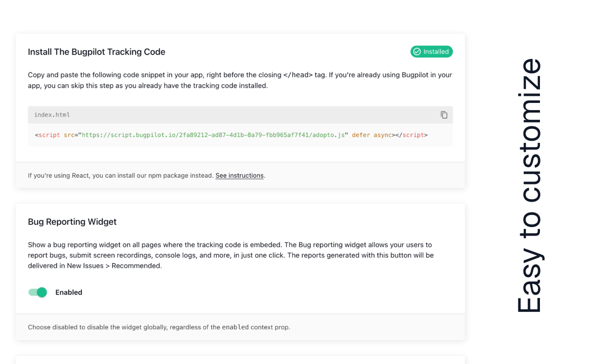Click the defer attribute in the snippet

click(x=361, y=135)
